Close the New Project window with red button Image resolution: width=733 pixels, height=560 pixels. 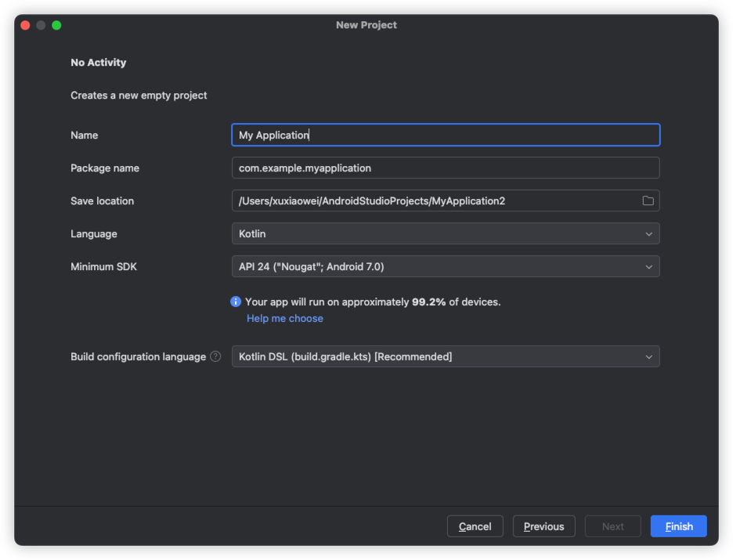pos(25,25)
